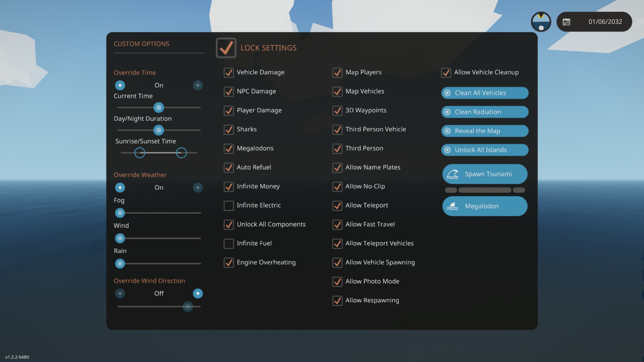Open the Custom Options heading

click(141, 44)
